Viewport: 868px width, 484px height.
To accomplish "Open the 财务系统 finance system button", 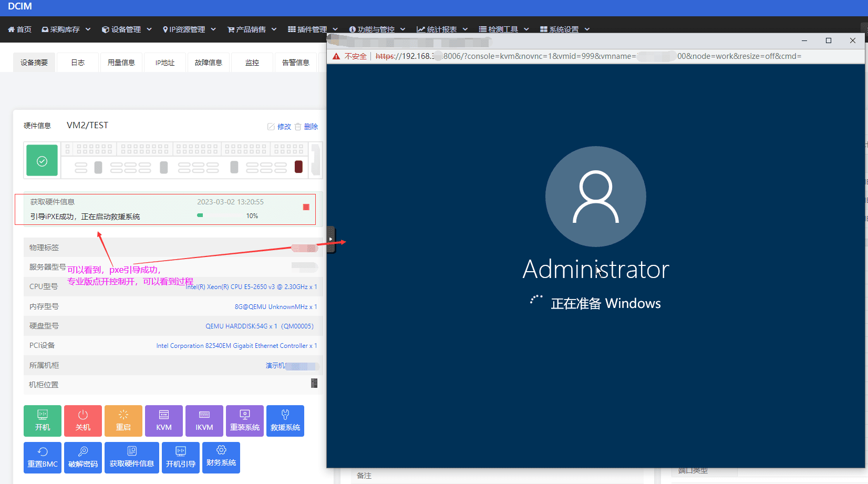I will point(221,458).
